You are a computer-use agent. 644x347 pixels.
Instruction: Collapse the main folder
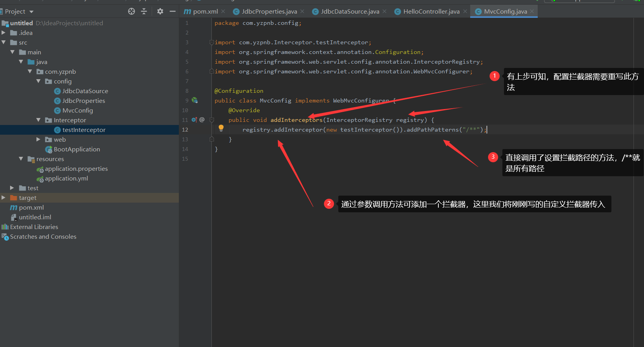coord(12,52)
